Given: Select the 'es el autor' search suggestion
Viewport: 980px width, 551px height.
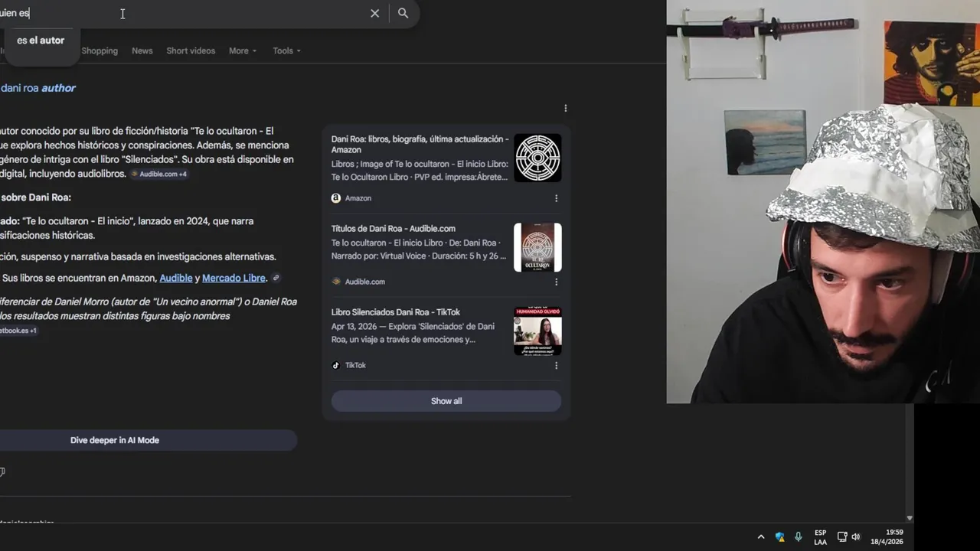Looking at the screenshot, I should coord(41,41).
